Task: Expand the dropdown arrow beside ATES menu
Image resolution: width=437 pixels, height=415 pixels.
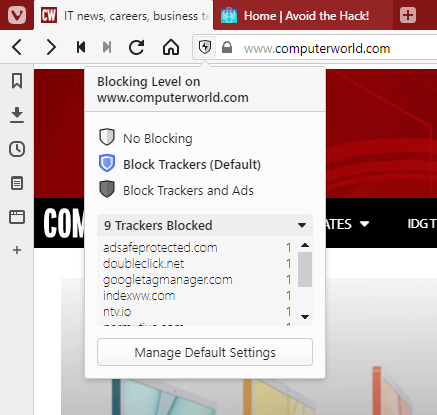Action: tap(365, 224)
